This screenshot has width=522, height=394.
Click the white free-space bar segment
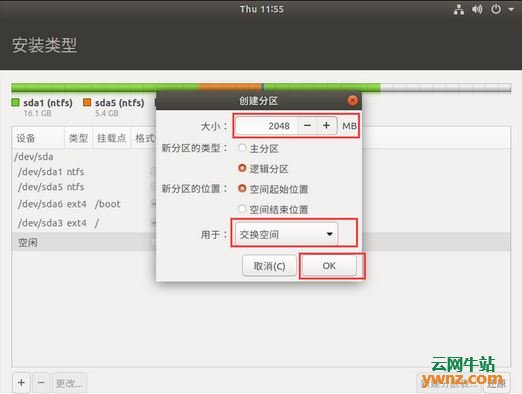point(446,87)
